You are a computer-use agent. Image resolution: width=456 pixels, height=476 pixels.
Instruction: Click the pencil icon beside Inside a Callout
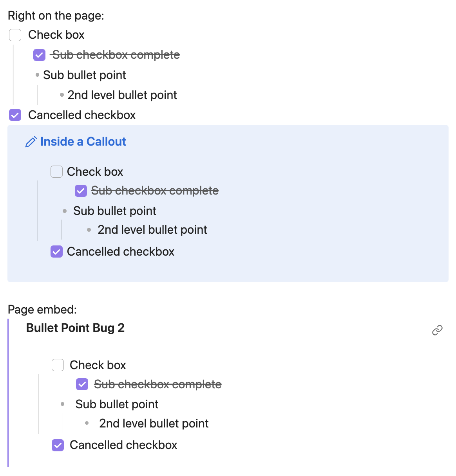(31, 142)
